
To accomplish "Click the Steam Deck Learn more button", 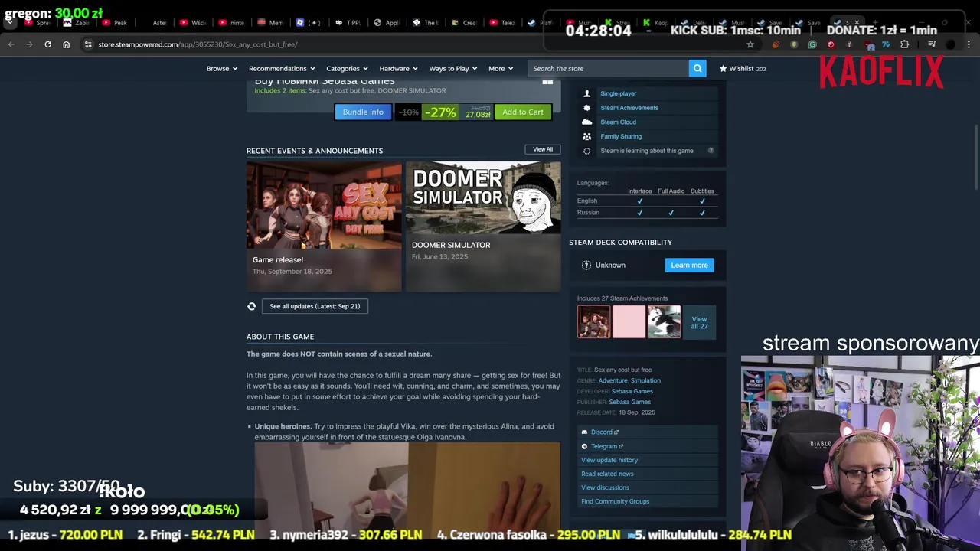I will pos(689,266).
